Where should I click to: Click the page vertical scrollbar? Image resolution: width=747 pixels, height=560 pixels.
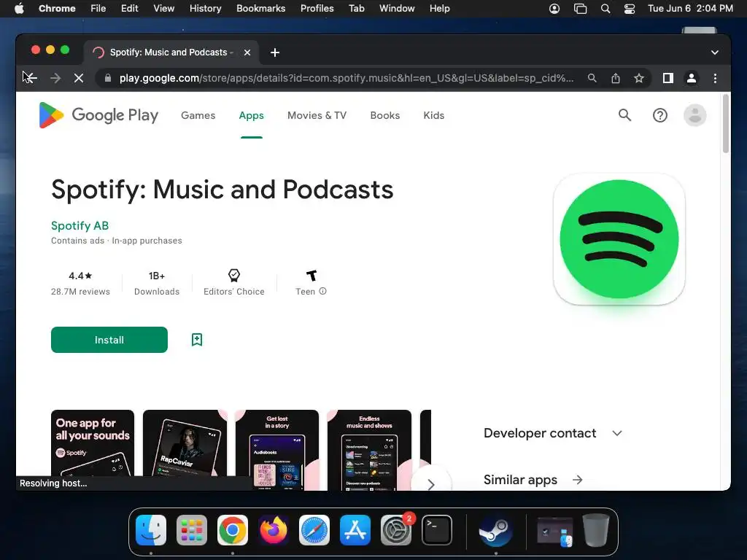click(726, 123)
